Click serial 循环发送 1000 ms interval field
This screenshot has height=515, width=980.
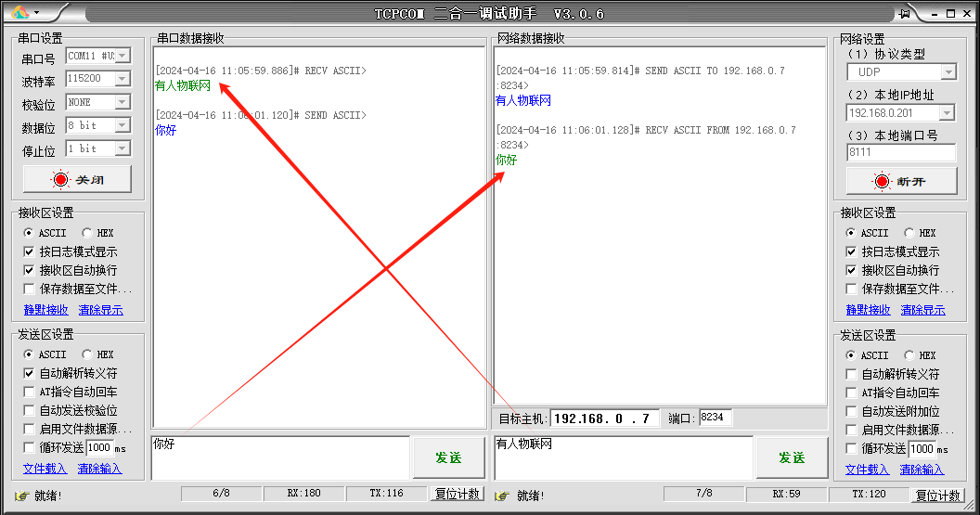(99, 447)
